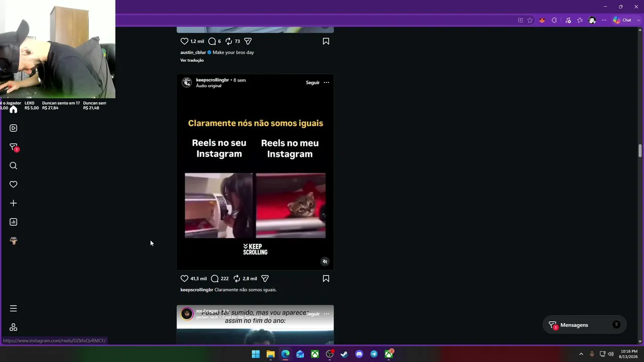Viewport: 644px width, 362px height.
Task: Open the "Áudio original" audio link
Action: [208, 86]
